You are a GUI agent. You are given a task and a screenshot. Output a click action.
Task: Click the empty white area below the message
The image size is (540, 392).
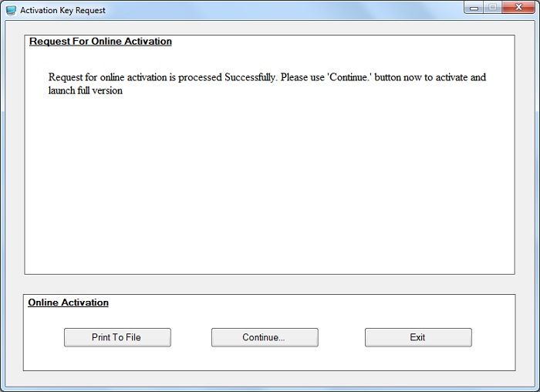269,185
